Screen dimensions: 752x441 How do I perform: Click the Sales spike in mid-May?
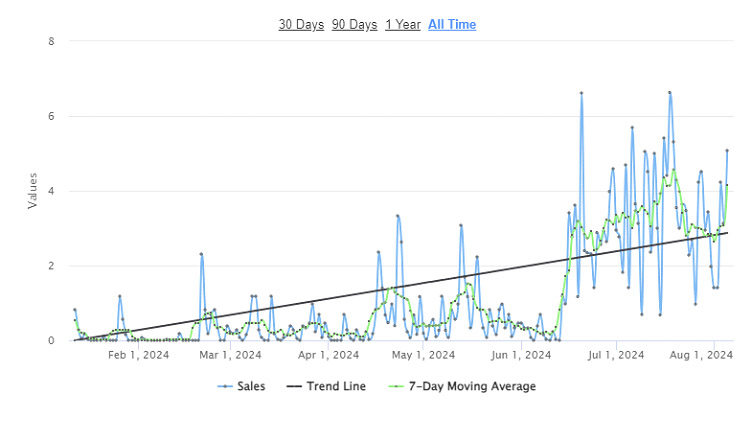[461, 225]
